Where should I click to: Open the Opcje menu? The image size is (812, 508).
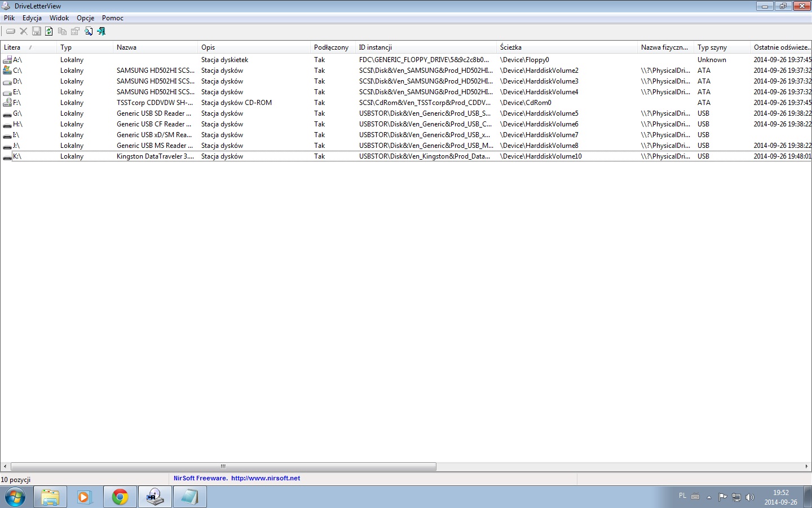86,18
